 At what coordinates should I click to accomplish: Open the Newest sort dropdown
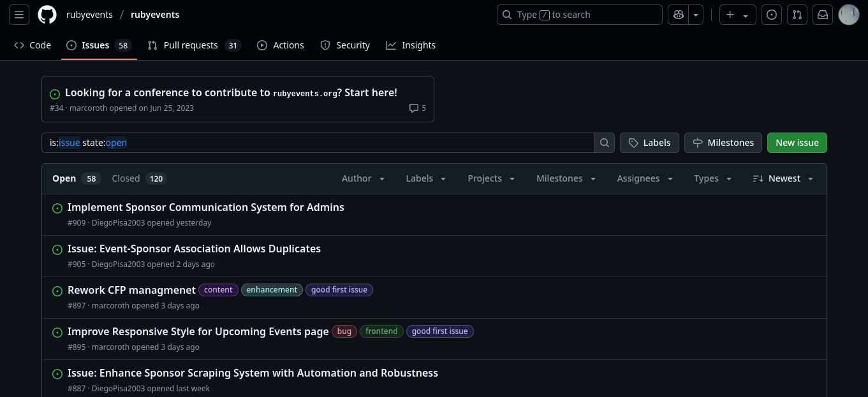[783, 178]
